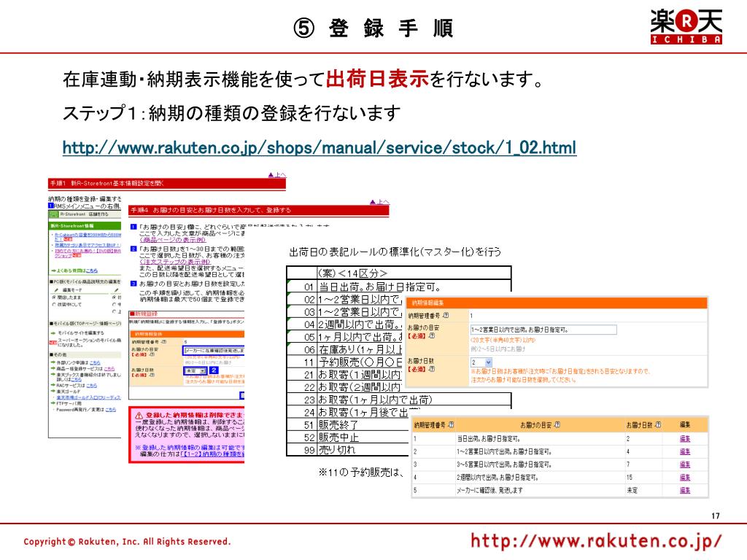Click the red warning triangle icon in the pink box
The width and height of the screenshot is (747, 560).
[139, 415]
